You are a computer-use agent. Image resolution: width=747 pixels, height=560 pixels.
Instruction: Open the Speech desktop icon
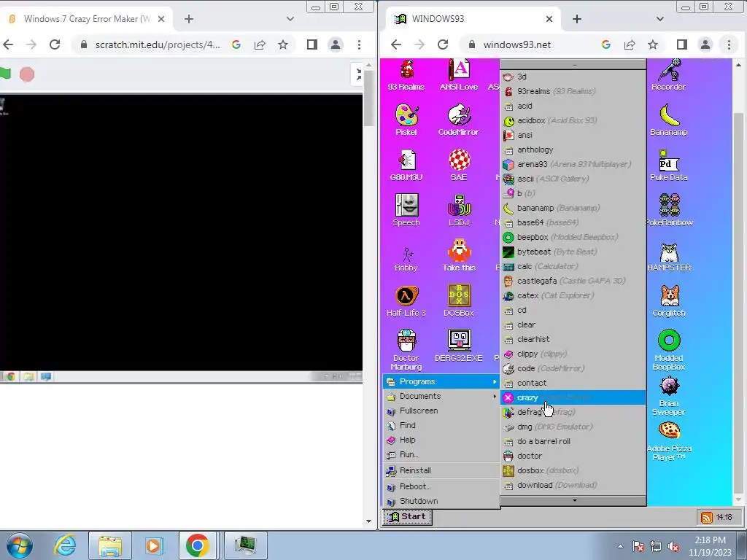[x=406, y=210]
